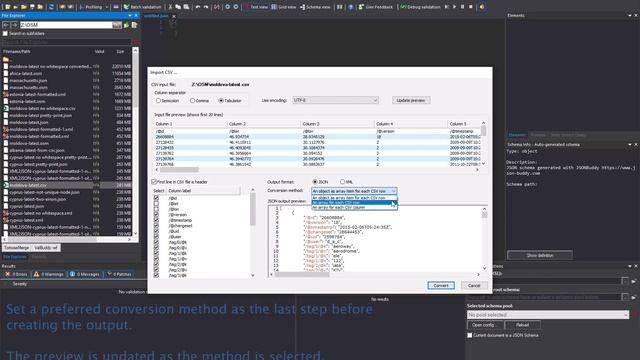The image size is (640, 360).
Task: Click the Open config button
Action: point(485,325)
